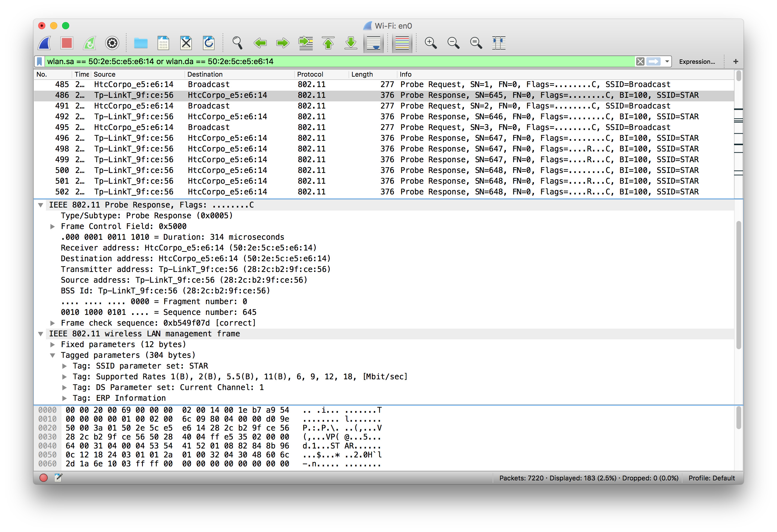
Task: Click the filter bookmark icon
Action: 39,61
